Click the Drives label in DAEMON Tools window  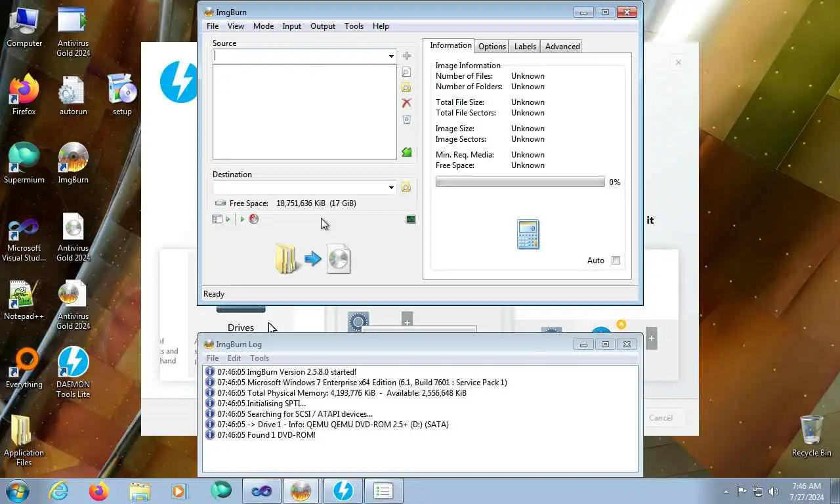click(241, 327)
